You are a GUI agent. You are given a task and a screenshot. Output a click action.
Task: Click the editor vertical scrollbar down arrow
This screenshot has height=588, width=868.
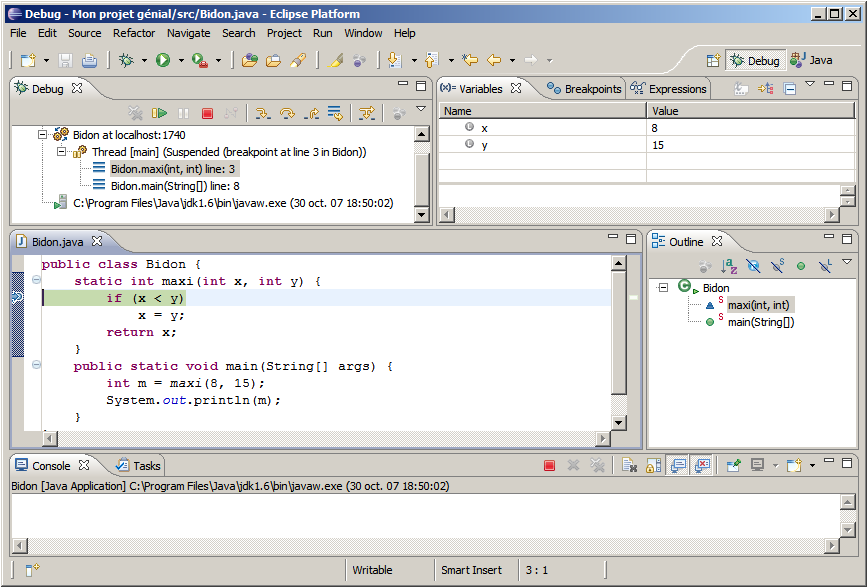point(618,423)
